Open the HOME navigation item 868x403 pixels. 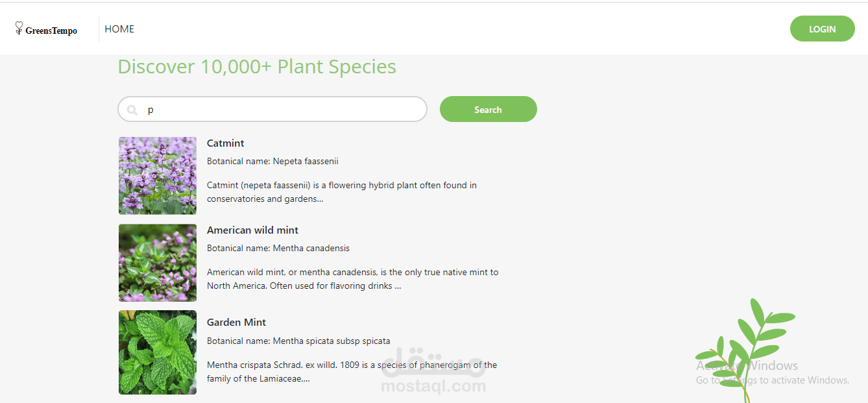(119, 29)
